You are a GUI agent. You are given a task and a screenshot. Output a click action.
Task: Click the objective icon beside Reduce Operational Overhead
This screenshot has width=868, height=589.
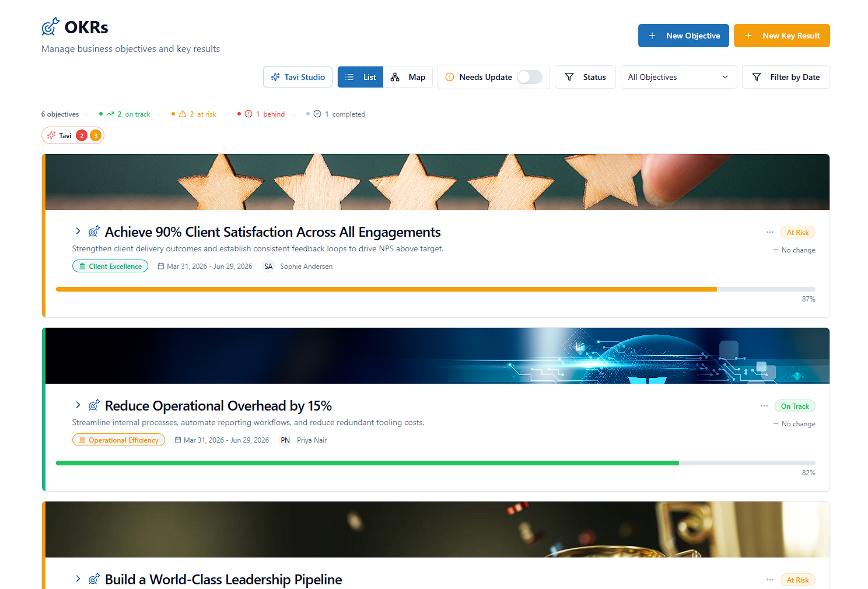pos(94,405)
